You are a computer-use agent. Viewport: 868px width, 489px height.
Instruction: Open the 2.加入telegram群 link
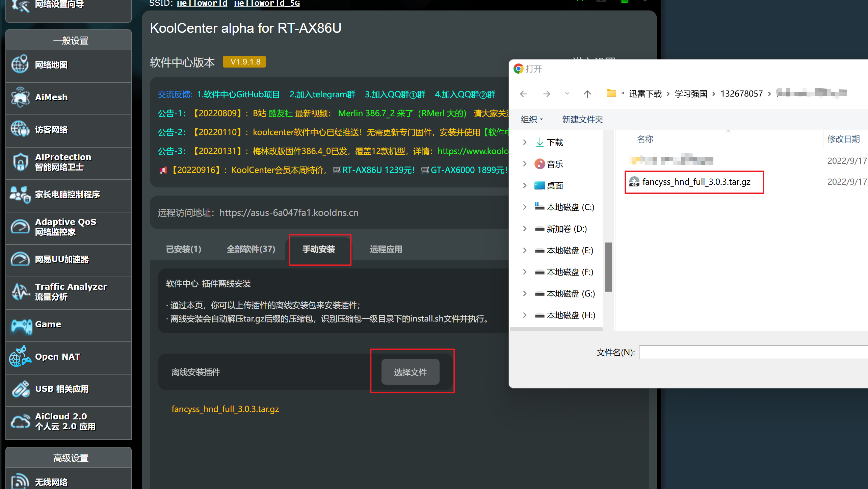pyautogui.click(x=322, y=94)
